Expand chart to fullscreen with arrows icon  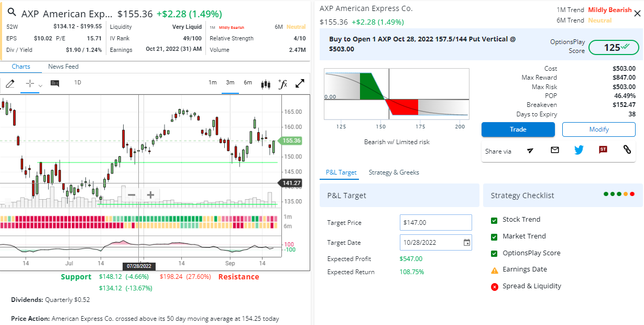coord(300,83)
